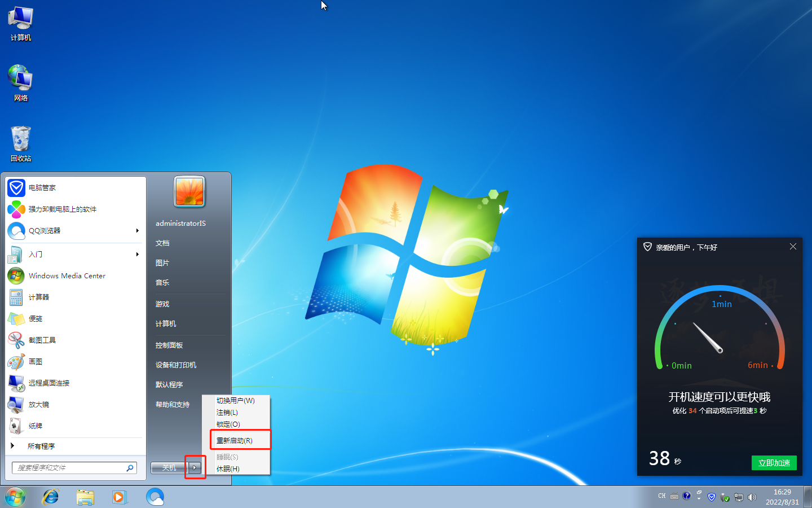This screenshot has width=812, height=508.
Task: Click the CH language indicator
Action: [x=662, y=496]
